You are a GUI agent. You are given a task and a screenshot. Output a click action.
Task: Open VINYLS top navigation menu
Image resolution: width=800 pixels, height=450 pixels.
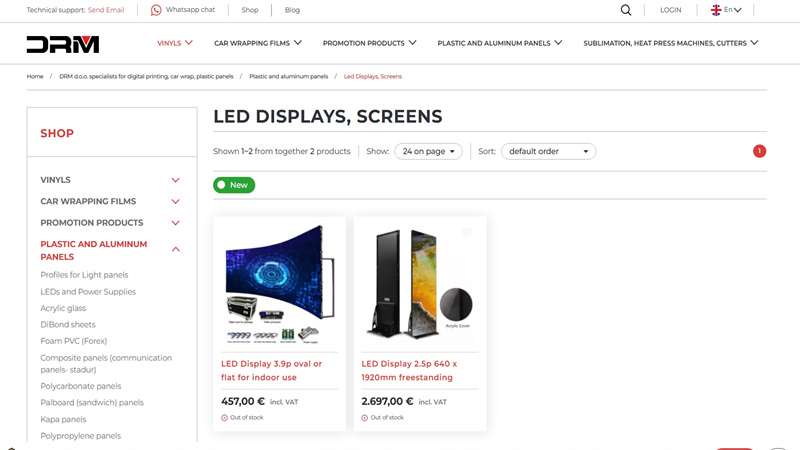[174, 43]
